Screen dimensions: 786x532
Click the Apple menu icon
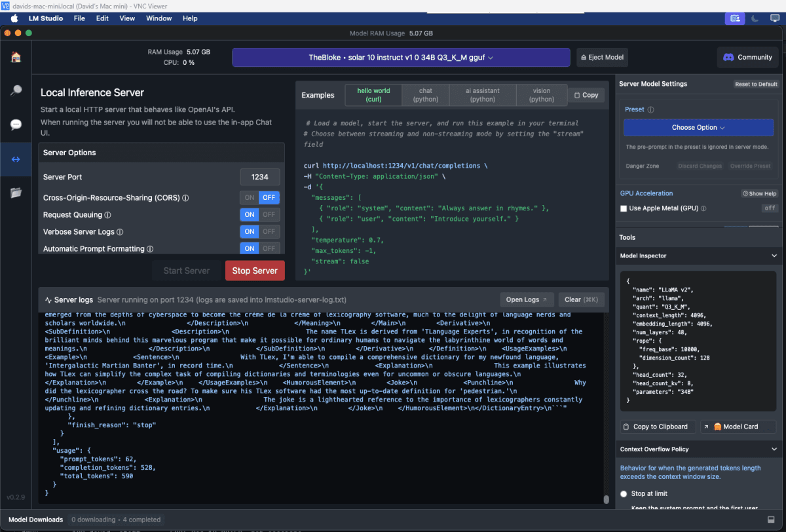pyautogui.click(x=14, y=18)
